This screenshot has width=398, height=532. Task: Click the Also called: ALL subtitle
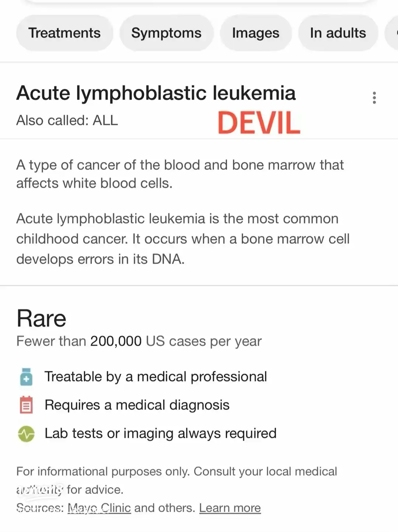pos(67,120)
